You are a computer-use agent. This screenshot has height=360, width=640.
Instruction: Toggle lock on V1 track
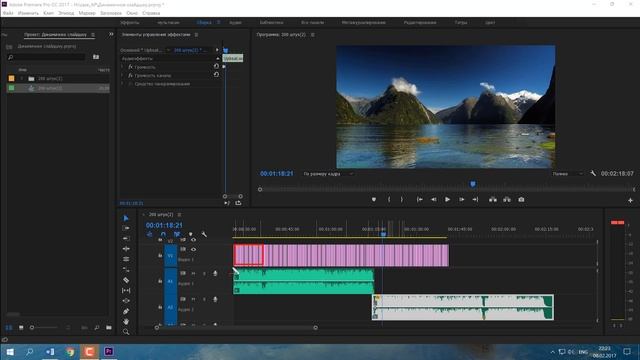pyautogui.click(x=160, y=256)
